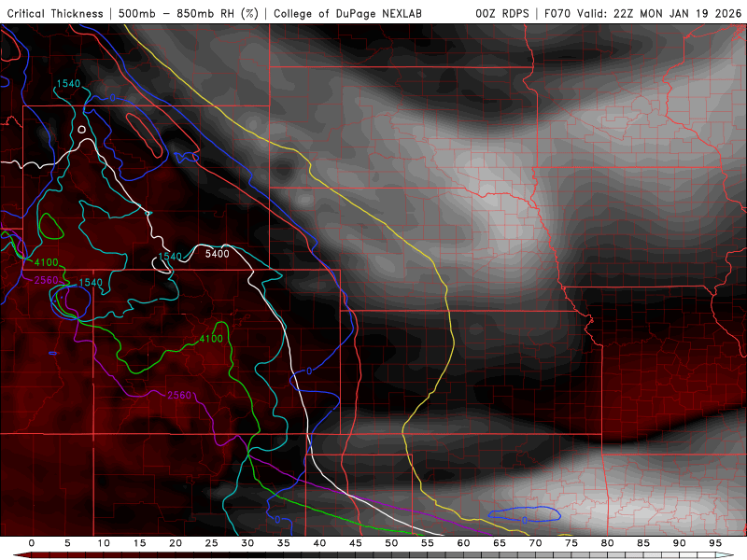Click the cyan "1540" label right of purple 2560

point(91,283)
